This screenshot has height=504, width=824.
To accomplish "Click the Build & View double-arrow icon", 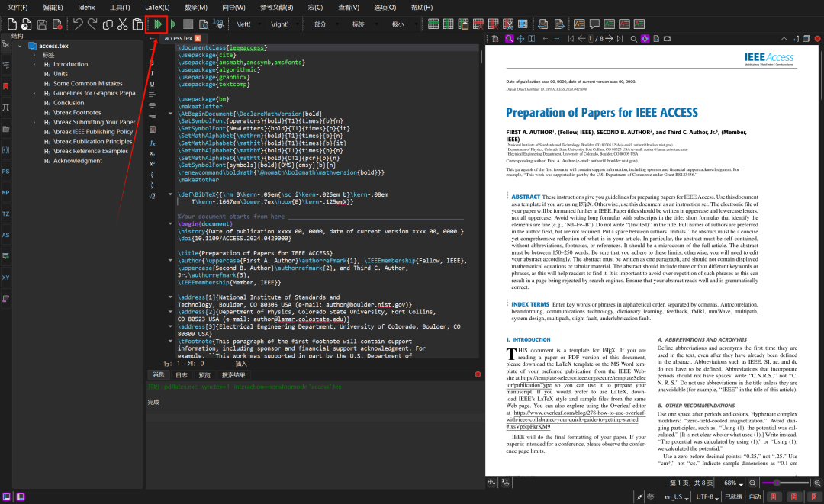I will (x=157, y=24).
